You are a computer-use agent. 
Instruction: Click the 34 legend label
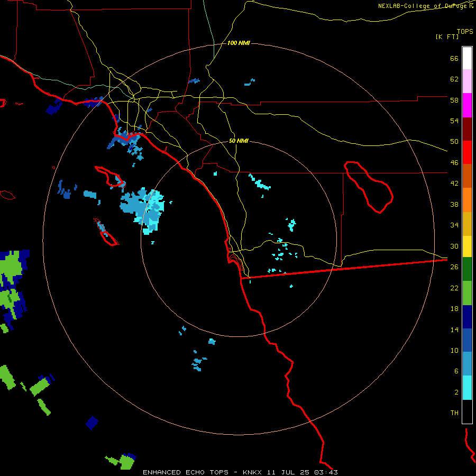pos(454,225)
